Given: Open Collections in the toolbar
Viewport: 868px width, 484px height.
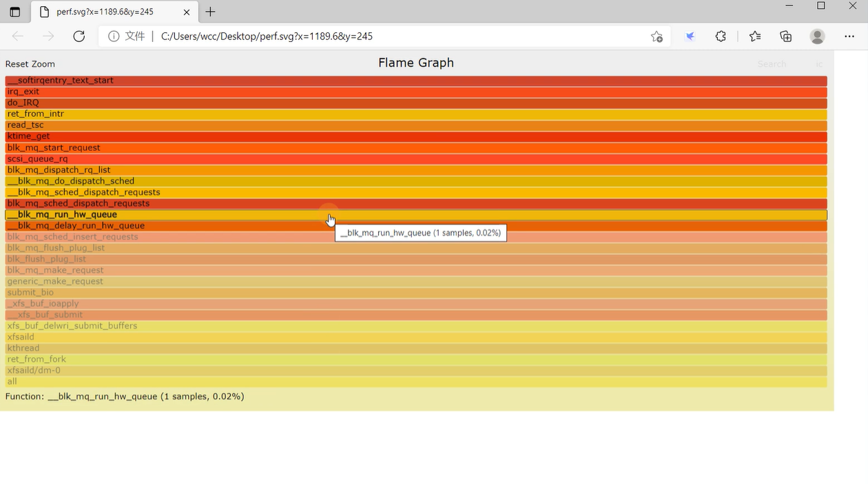Looking at the screenshot, I should 785,36.
